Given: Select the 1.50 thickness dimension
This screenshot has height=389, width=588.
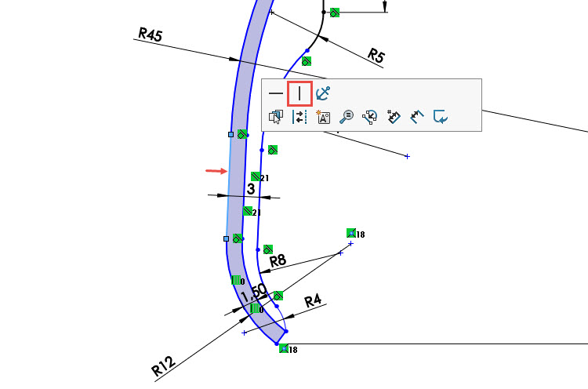Looking at the screenshot, I should coord(254,293).
